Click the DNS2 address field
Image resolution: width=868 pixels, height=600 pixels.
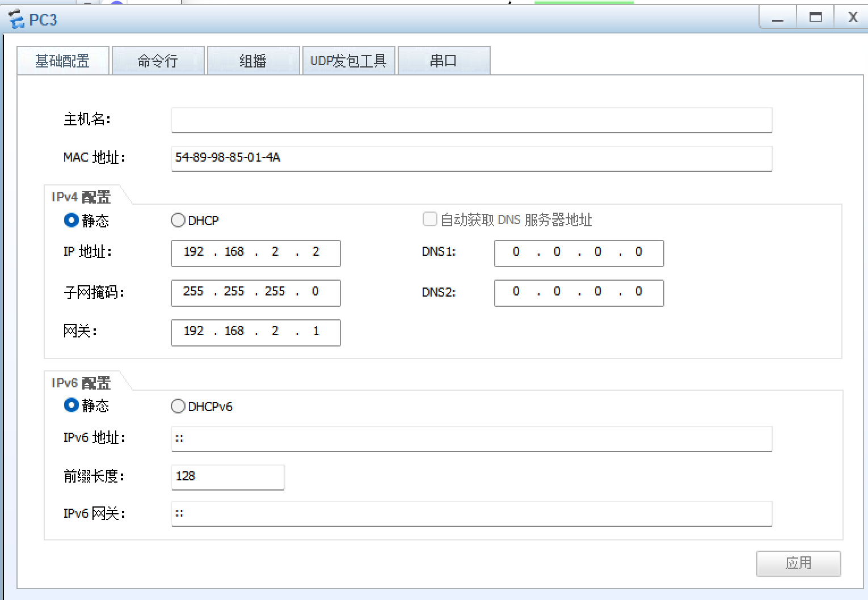click(x=579, y=293)
